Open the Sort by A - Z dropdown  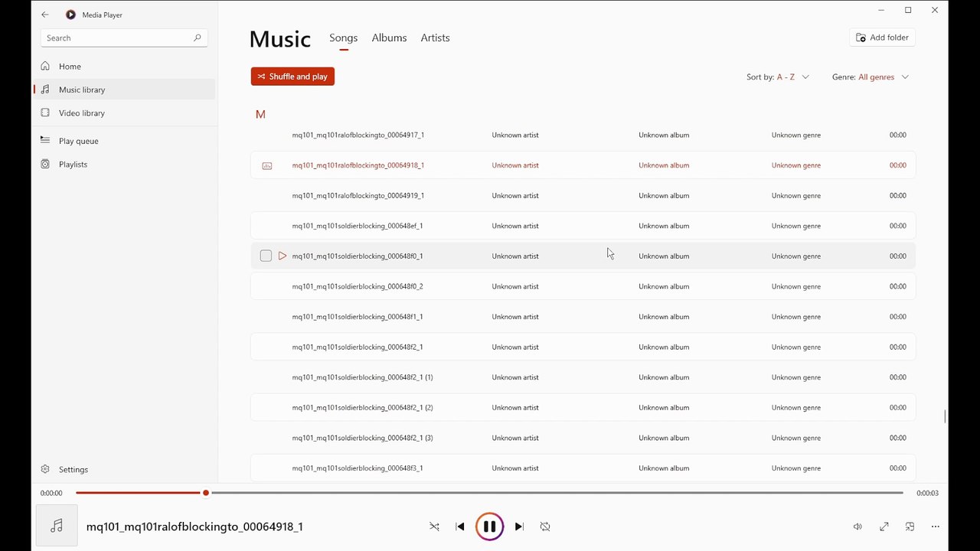pos(778,77)
